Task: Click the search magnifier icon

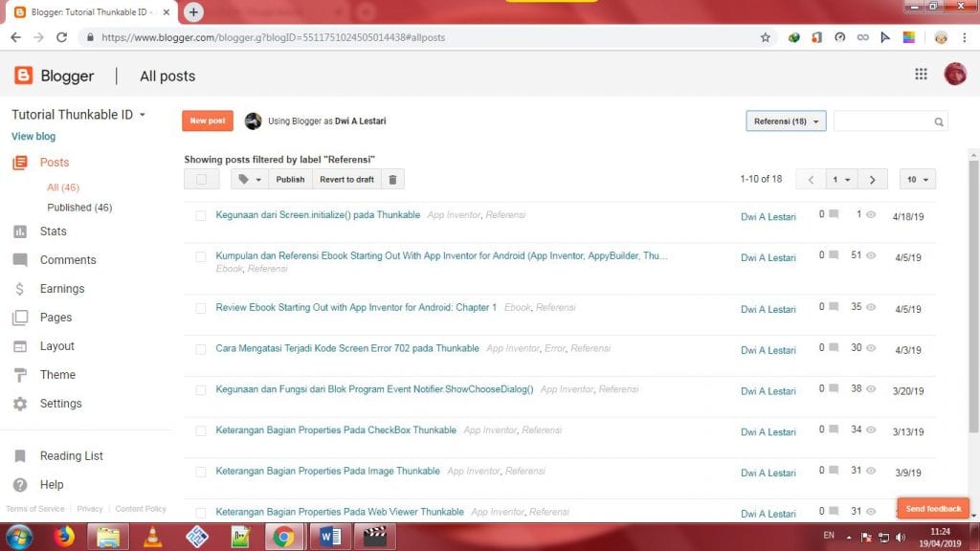Action: 939,121
